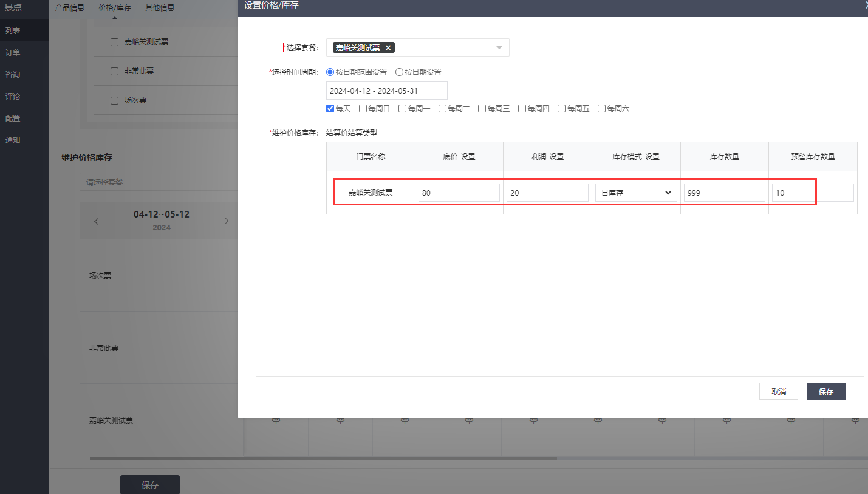
Task: Check the 每周日 checkbox
Action: pyautogui.click(x=363, y=109)
